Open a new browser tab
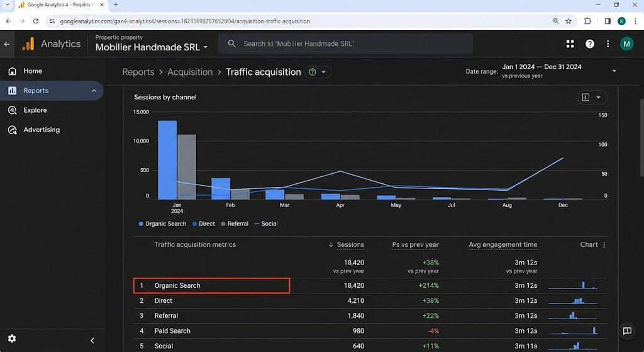Image resolution: width=644 pixels, height=352 pixels. coord(116,5)
